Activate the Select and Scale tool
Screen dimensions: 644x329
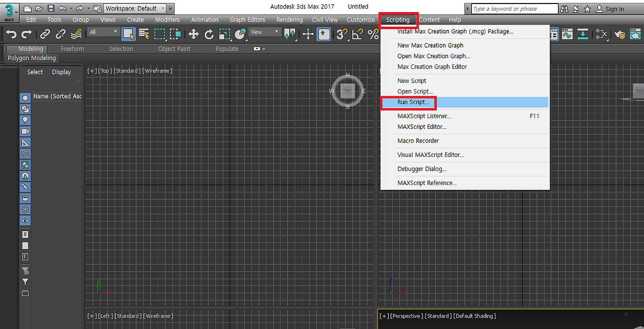click(x=224, y=34)
